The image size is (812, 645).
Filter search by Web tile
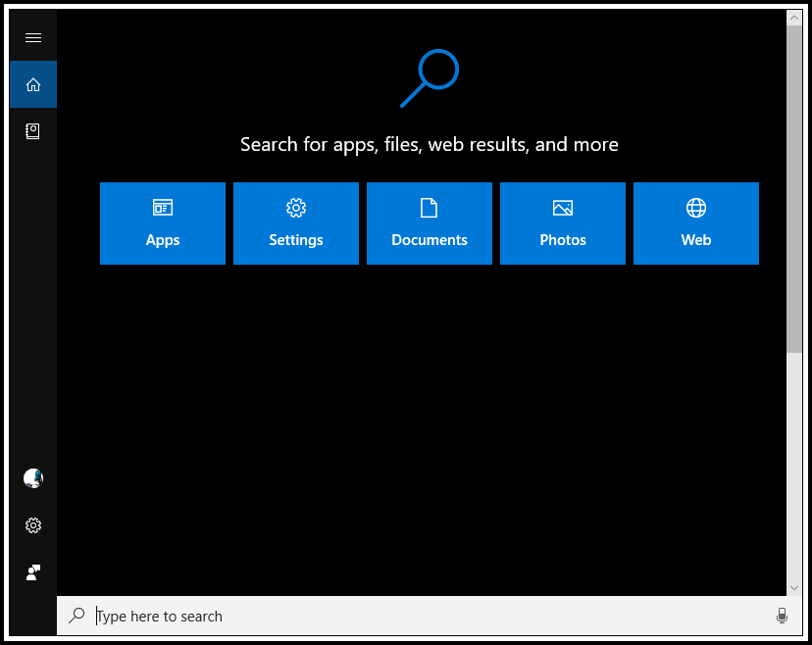pos(696,223)
